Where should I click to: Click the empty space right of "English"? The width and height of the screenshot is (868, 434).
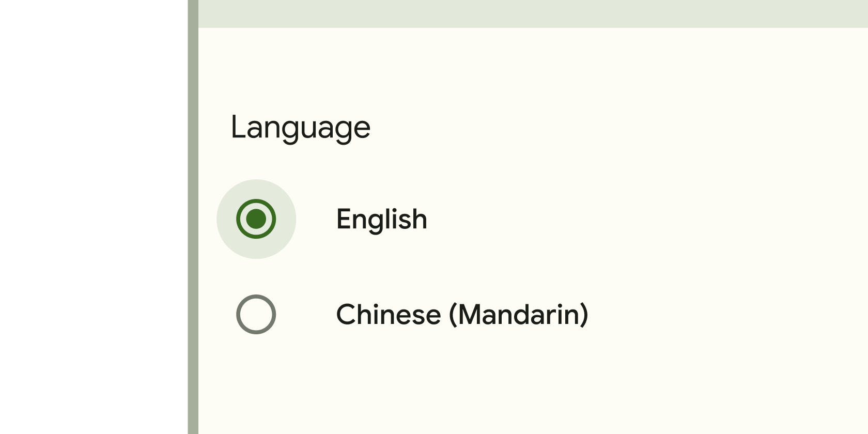pyautogui.click(x=646, y=219)
